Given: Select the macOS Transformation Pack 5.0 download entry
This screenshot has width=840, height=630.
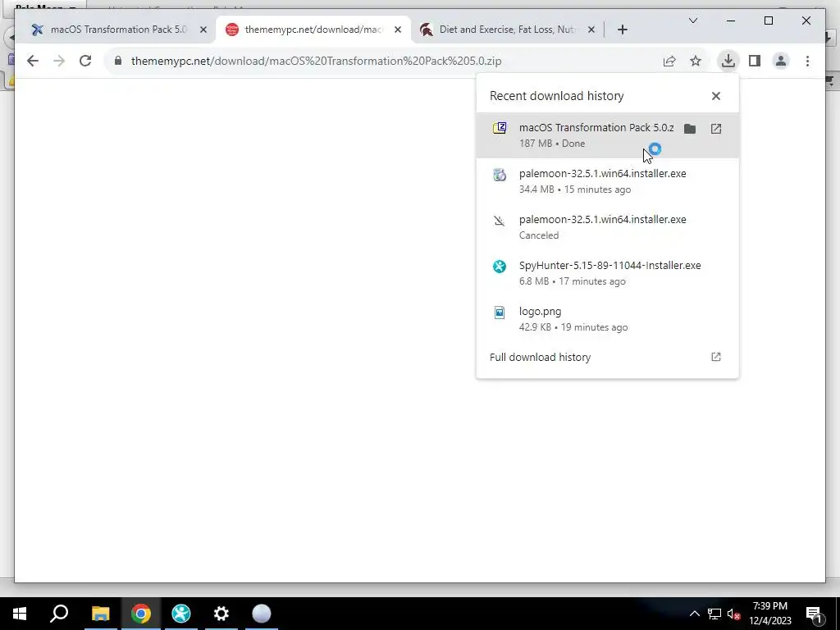Looking at the screenshot, I should pyautogui.click(x=608, y=135).
